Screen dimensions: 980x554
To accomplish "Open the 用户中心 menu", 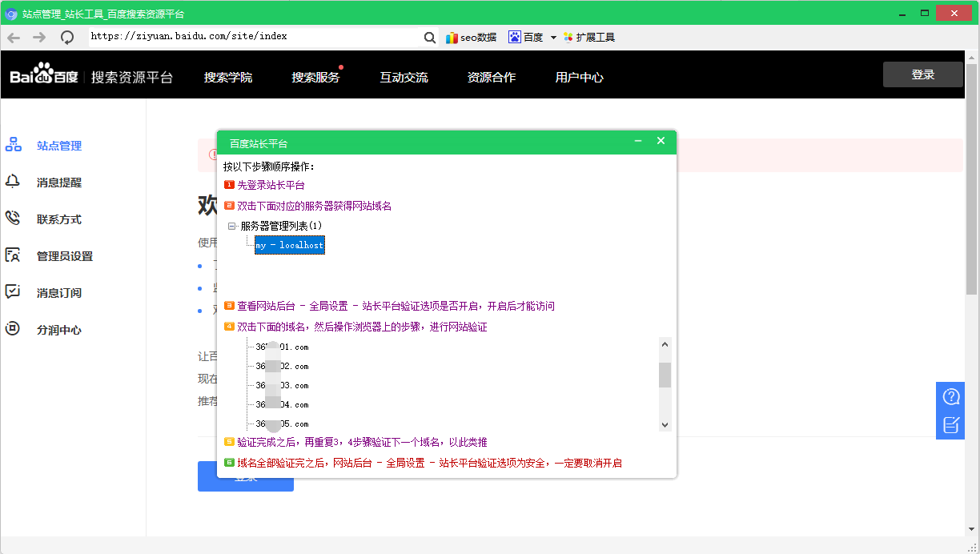I will pos(580,77).
